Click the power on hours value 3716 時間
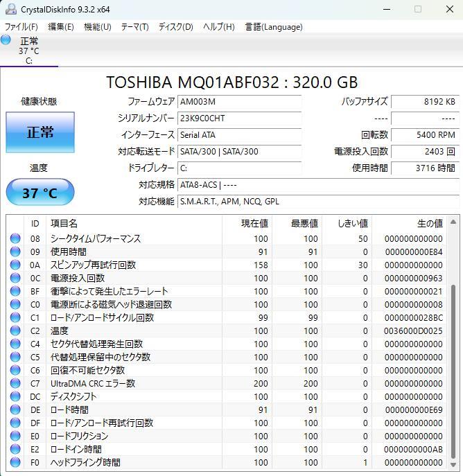 point(425,168)
